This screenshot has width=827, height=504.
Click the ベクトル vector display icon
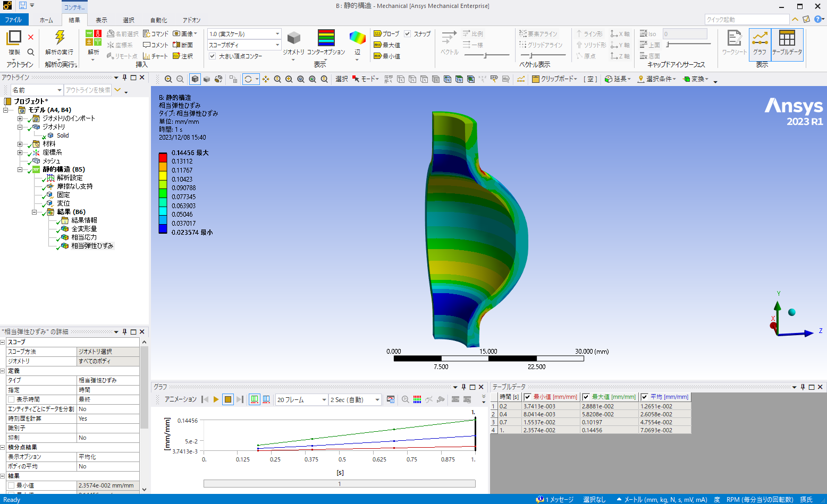click(449, 38)
